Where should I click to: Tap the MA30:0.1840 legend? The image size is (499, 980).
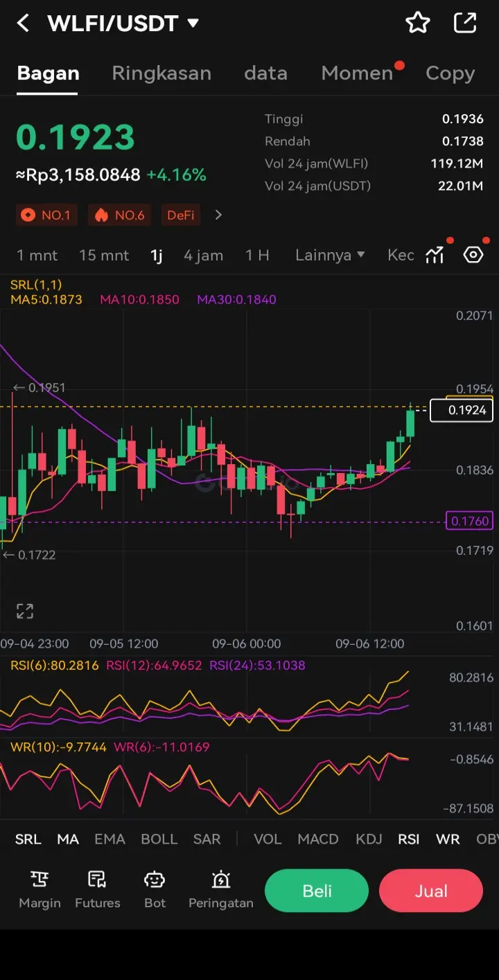click(x=236, y=300)
